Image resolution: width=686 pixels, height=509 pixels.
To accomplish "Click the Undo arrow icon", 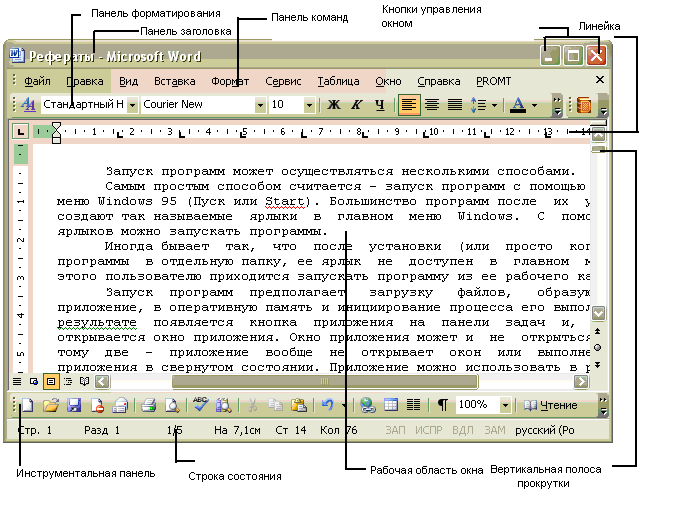I will tap(328, 405).
